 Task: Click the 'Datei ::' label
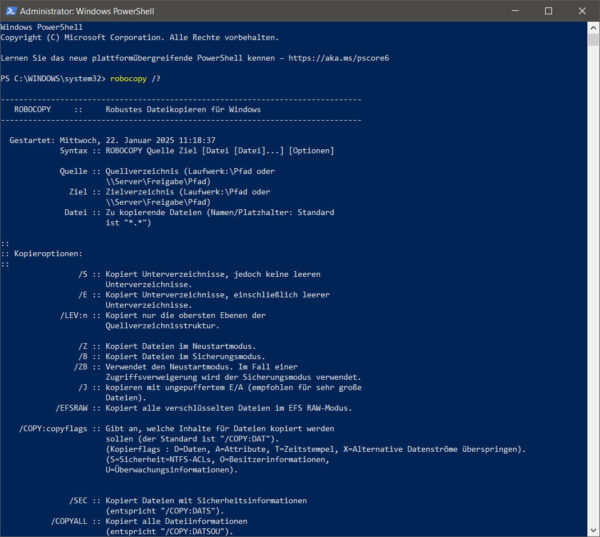click(x=82, y=212)
